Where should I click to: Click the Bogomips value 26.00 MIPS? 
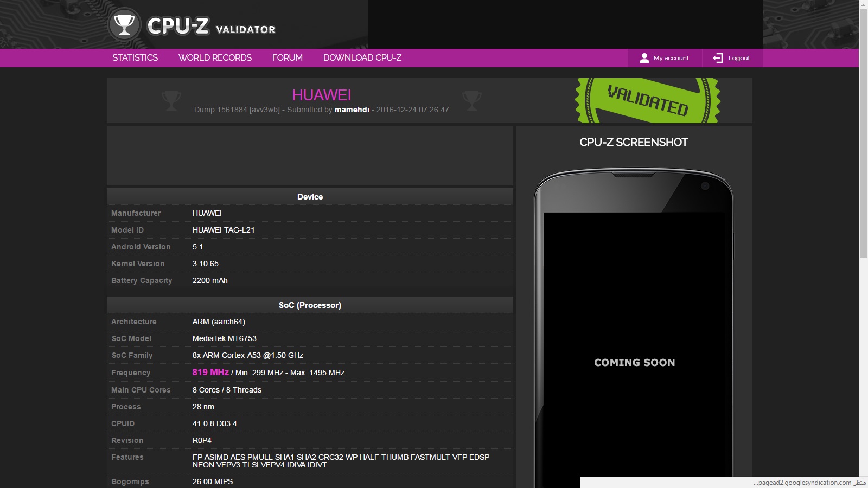tap(213, 481)
